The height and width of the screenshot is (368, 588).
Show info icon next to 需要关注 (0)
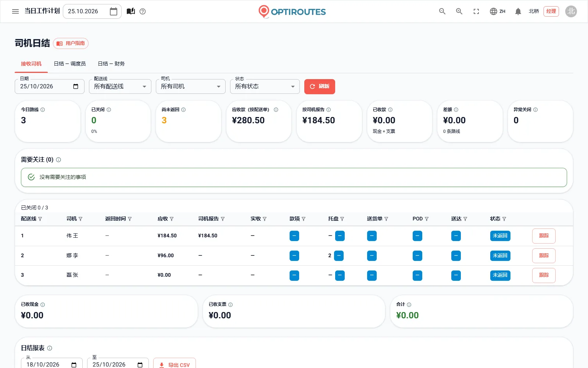pyautogui.click(x=58, y=160)
